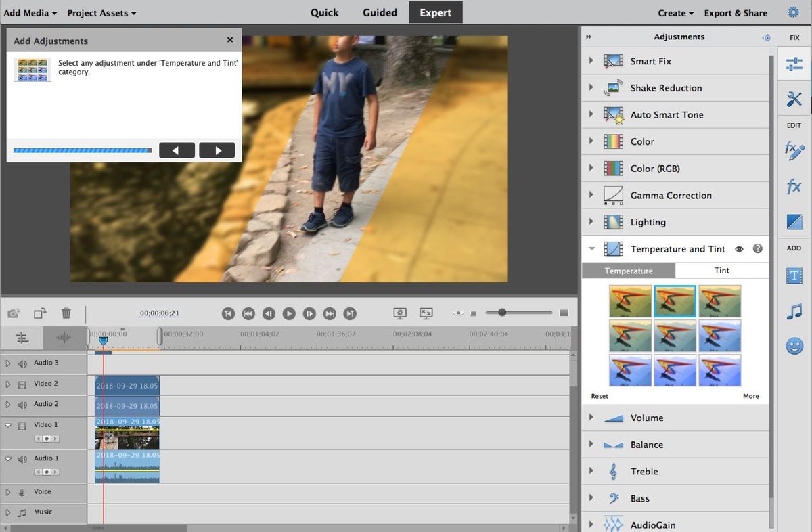Image resolution: width=812 pixels, height=532 pixels.
Task: Click More next to the temperature presets
Action: [x=751, y=396]
